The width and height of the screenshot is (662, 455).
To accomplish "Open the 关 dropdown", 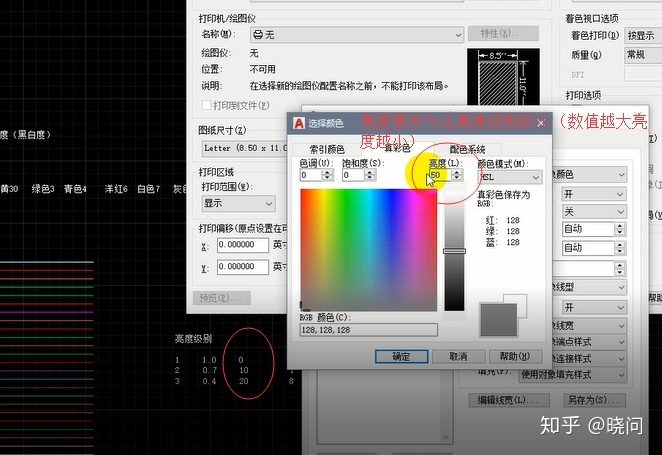I will 594,211.
